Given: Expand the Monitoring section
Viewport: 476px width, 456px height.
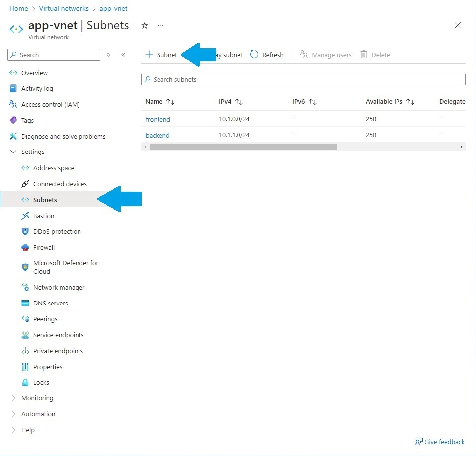Looking at the screenshot, I should pos(13,398).
